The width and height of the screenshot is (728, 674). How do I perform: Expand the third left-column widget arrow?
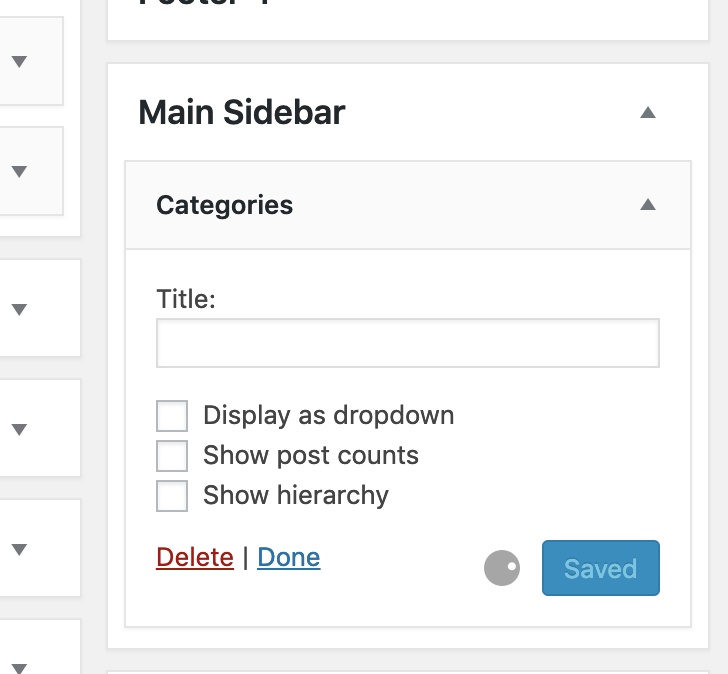click(19, 309)
